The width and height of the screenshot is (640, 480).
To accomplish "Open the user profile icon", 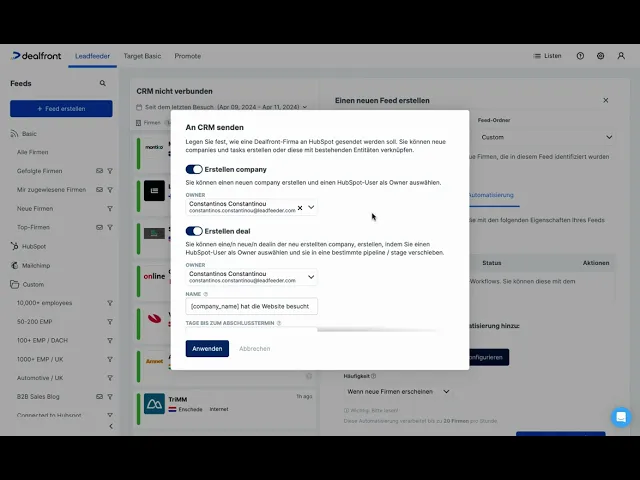I will pyautogui.click(x=621, y=56).
